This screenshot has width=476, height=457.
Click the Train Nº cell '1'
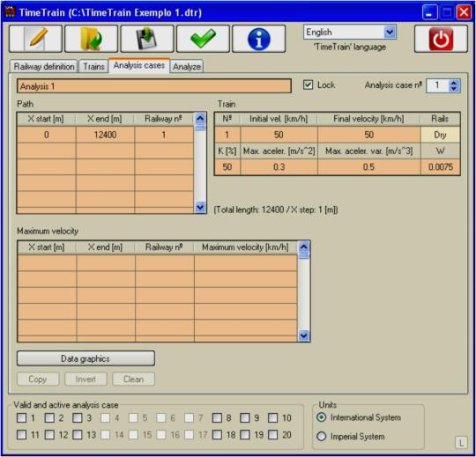pyautogui.click(x=227, y=135)
